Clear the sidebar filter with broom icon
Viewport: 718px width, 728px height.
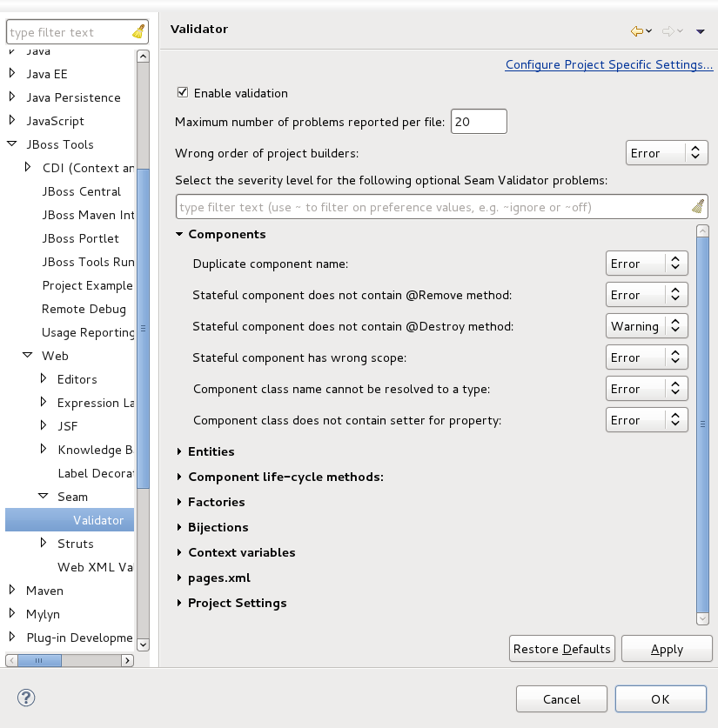click(x=138, y=32)
